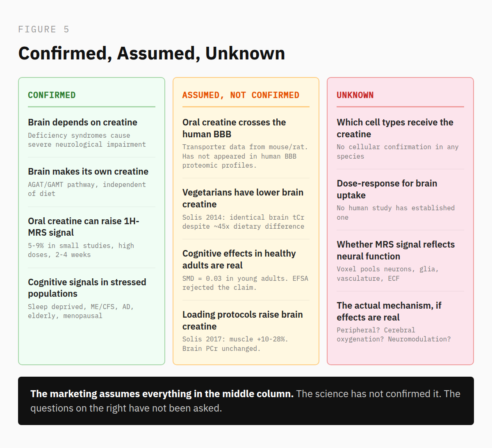Select the red UNKNOWN column header
492x448 pixels.
coord(355,95)
